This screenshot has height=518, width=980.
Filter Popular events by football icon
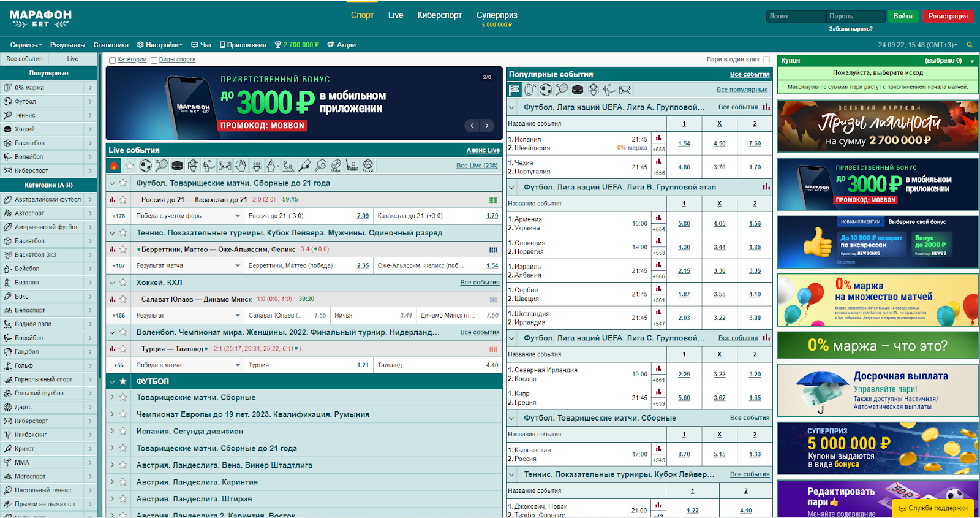click(x=546, y=90)
